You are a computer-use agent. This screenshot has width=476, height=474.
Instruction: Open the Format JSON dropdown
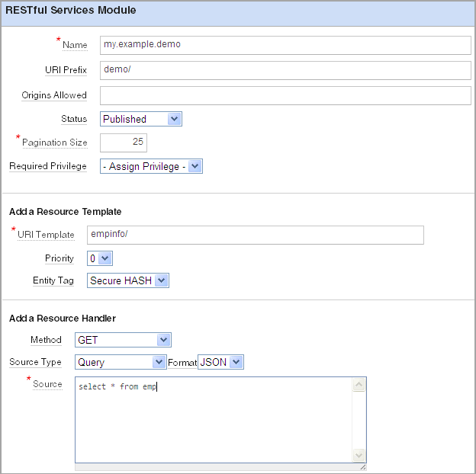pos(220,362)
